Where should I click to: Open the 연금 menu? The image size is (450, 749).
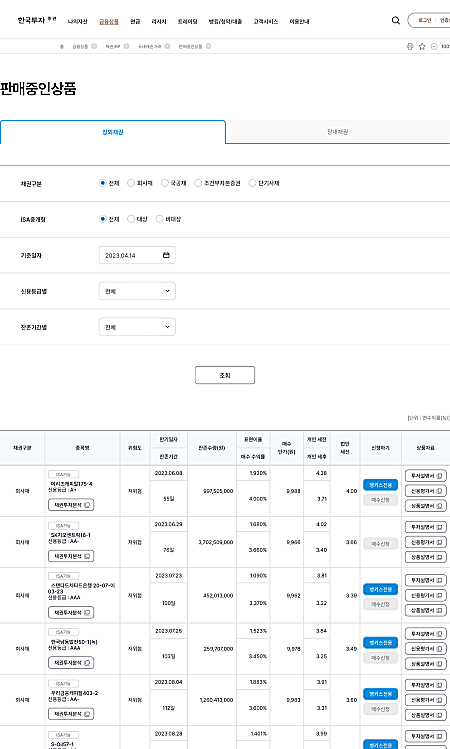[x=135, y=21]
